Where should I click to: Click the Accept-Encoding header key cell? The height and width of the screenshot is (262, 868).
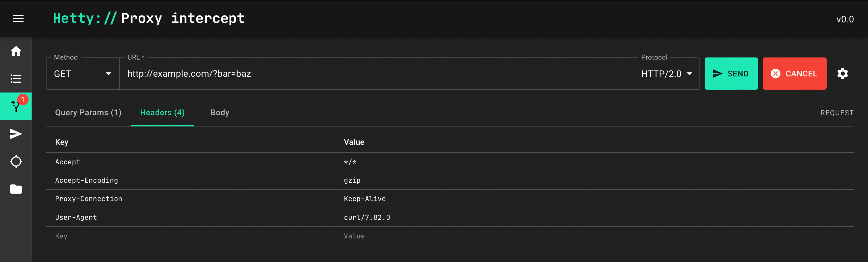[87, 180]
